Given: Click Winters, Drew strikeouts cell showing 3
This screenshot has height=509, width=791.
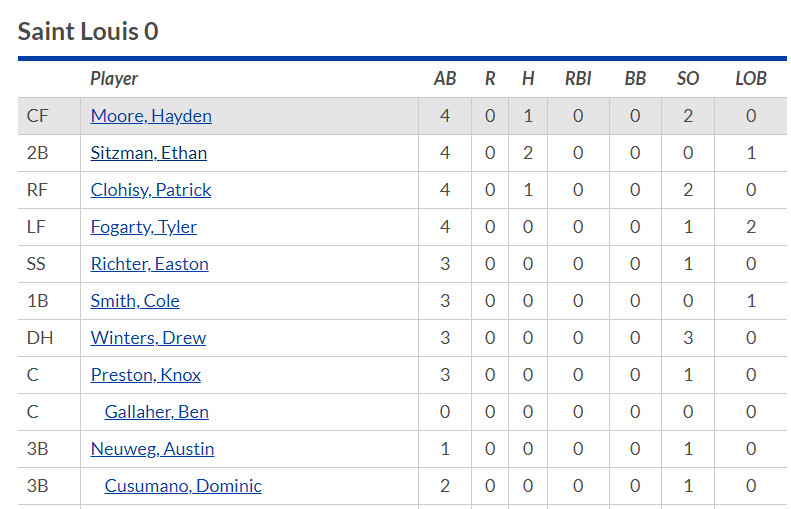Looking at the screenshot, I should (688, 338).
